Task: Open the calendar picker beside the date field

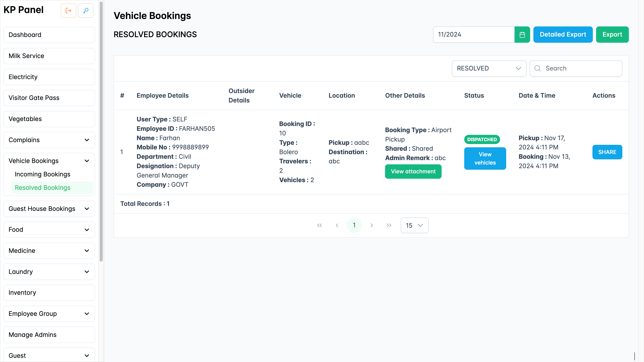Action: 522,34
